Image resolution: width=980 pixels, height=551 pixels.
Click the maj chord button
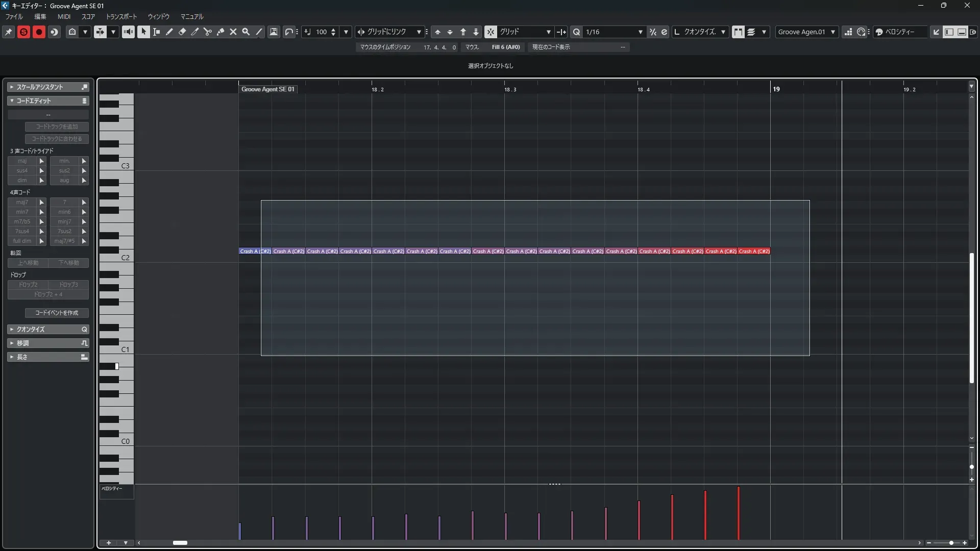[22, 161]
